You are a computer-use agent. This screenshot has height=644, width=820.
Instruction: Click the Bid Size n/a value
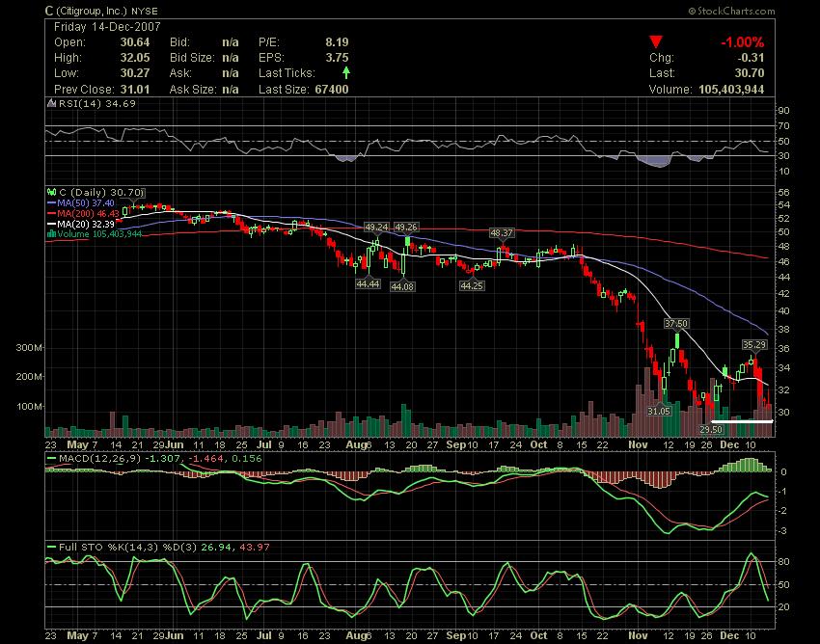point(231,58)
